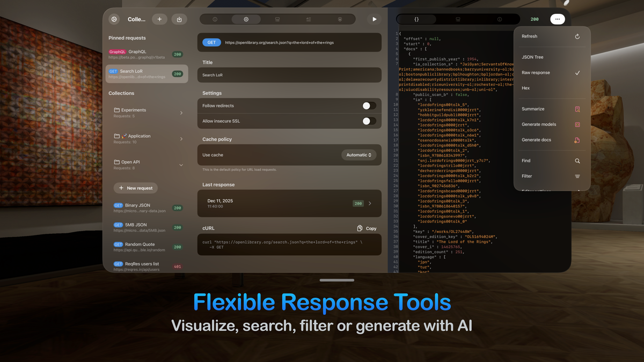Viewport: 644px width, 362px height.
Task: Select the response info icon
Action: tap(499, 19)
